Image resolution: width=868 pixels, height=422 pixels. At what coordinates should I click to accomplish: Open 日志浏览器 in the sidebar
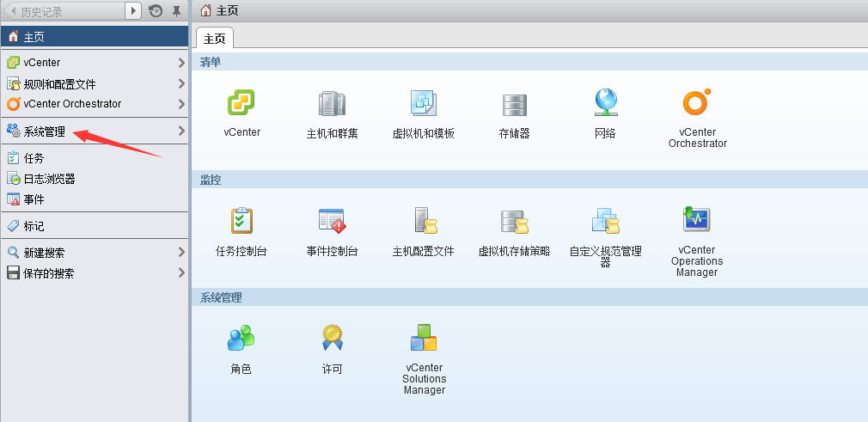tap(95, 179)
